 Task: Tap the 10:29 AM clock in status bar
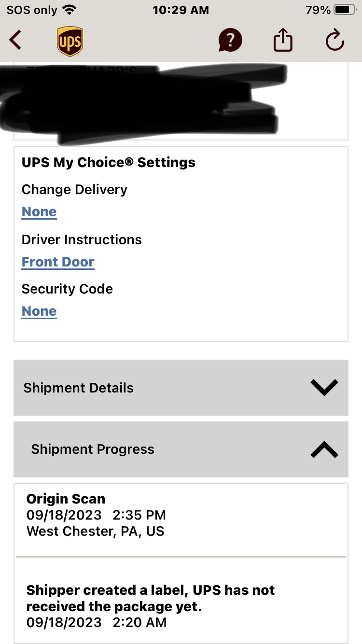(x=181, y=10)
